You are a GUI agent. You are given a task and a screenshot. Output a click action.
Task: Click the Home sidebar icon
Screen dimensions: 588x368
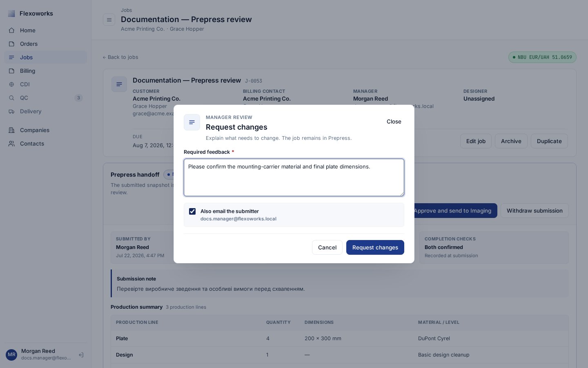tap(11, 30)
